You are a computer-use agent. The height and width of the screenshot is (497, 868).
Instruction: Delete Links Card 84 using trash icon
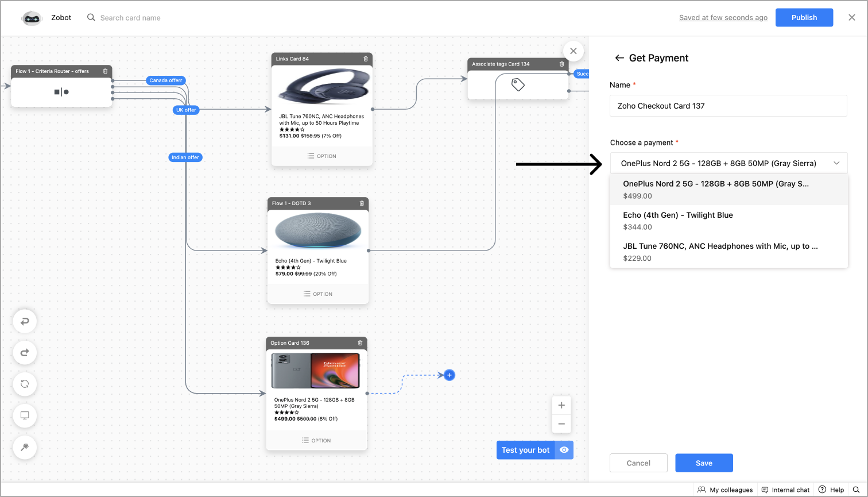point(366,59)
